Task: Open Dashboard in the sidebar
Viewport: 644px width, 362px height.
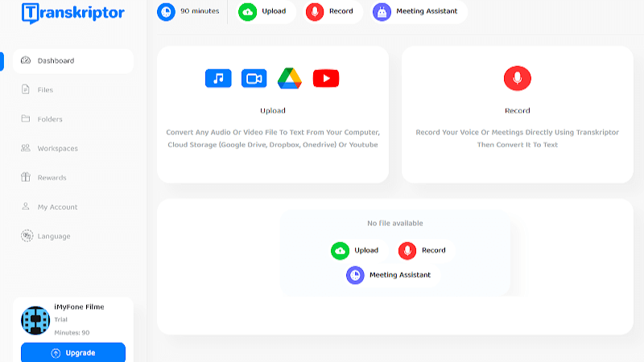Action: [56, 61]
